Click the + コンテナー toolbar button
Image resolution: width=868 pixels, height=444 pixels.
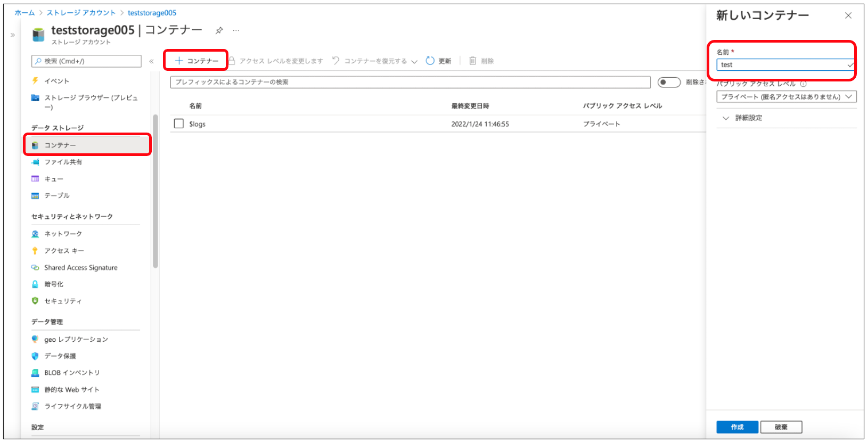click(x=196, y=61)
